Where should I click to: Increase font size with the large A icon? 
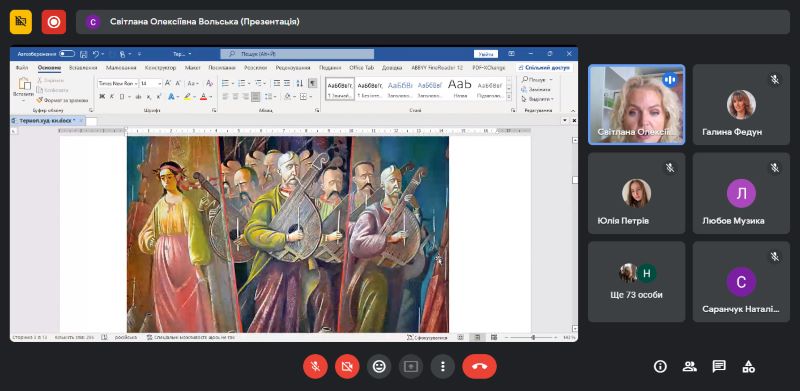click(x=169, y=83)
